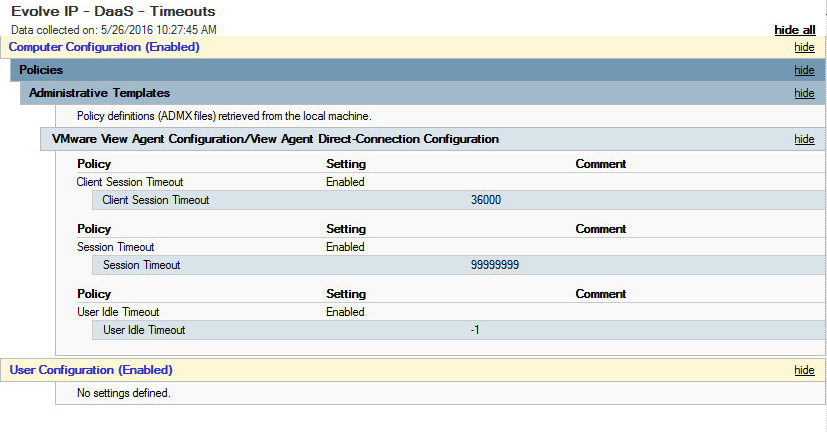
Task: Click the Enabled setting for User Idle Timeout
Action: (x=345, y=312)
